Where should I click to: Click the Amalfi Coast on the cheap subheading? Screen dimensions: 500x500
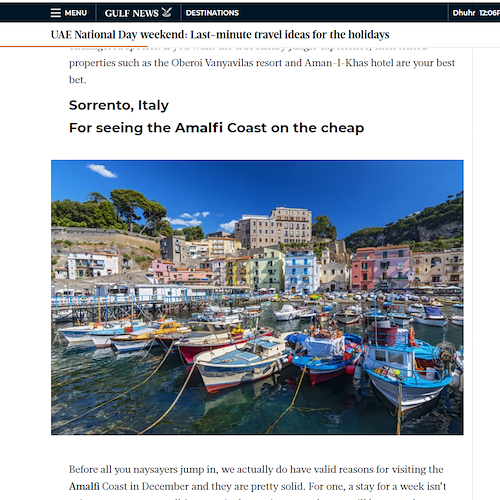click(216, 128)
